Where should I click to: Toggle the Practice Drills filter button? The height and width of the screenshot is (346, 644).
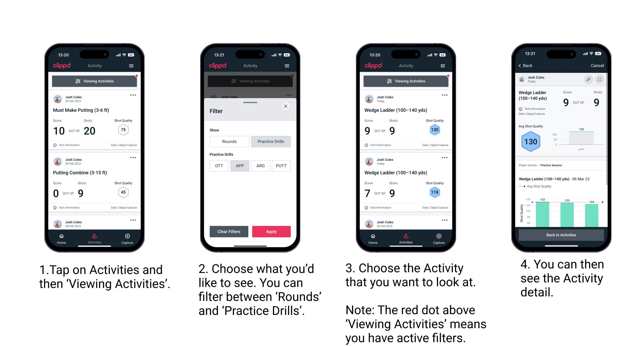(x=271, y=142)
